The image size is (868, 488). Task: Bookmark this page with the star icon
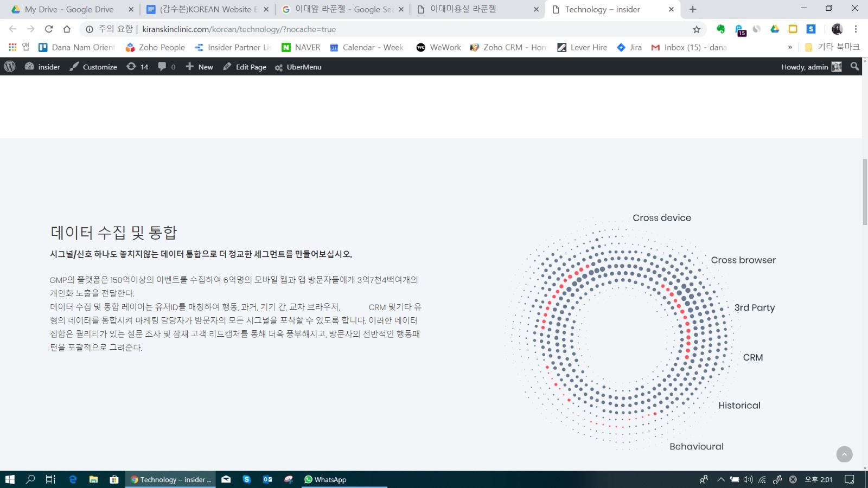pyautogui.click(x=697, y=29)
